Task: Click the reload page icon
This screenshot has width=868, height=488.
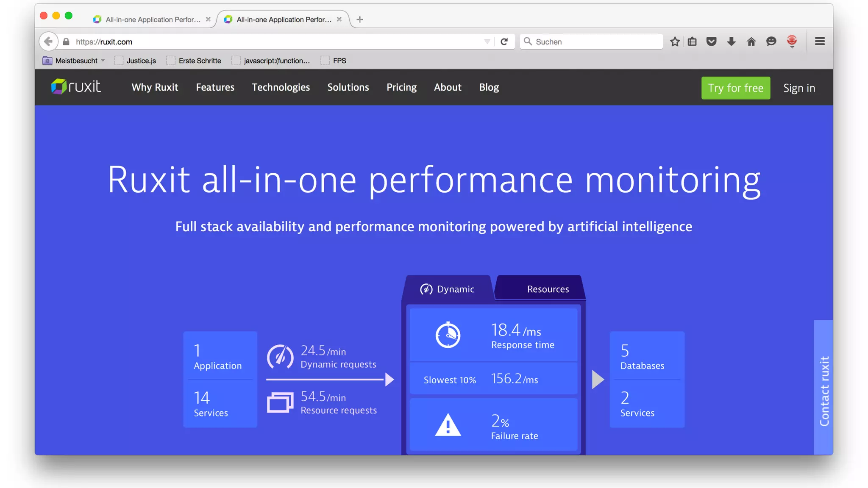Action: pyautogui.click(x=504, y=42)
